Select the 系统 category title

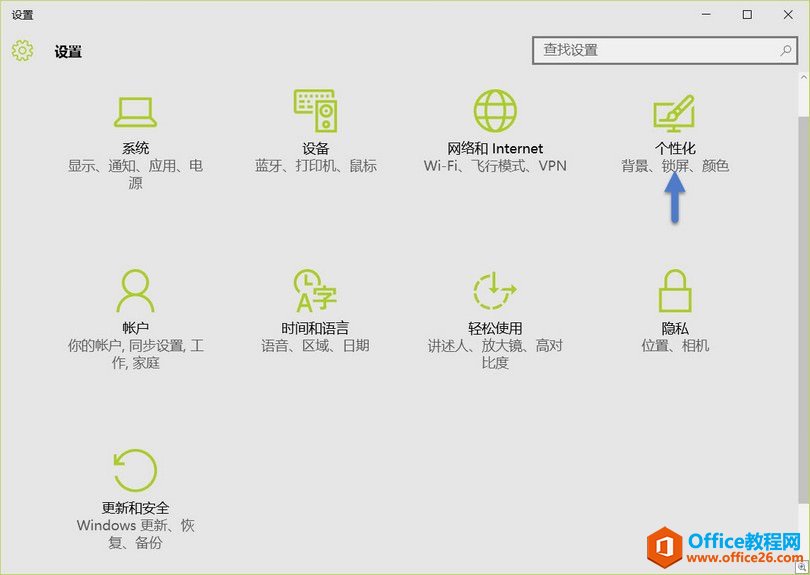pos(135,148)
